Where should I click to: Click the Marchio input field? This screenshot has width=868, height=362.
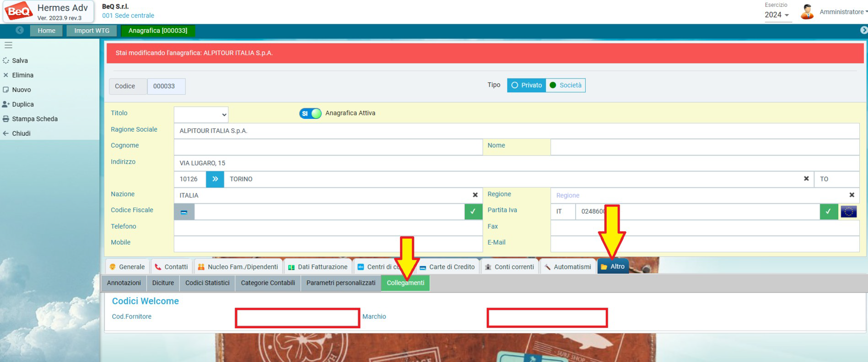coord(547,318)
